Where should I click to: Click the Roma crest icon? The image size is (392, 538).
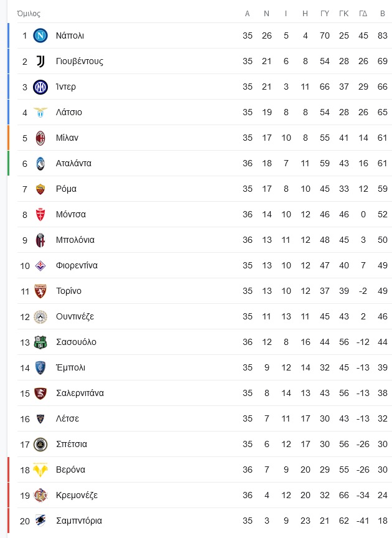40,189
